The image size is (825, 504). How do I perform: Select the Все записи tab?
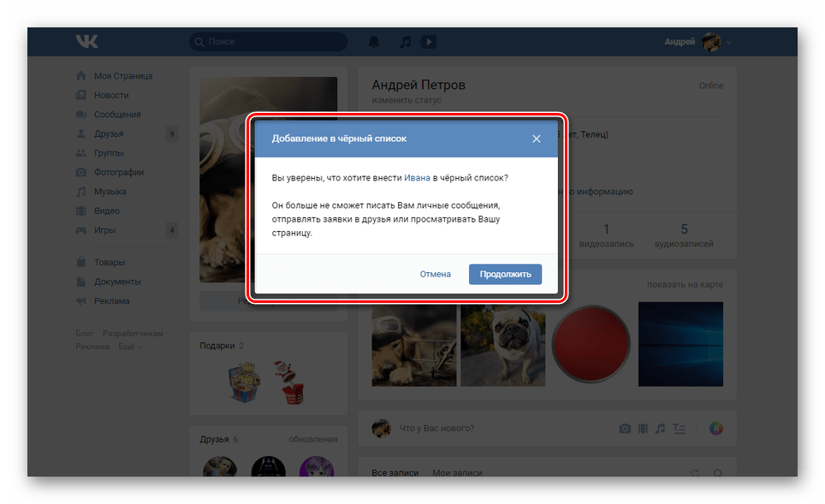coord(395,472)
